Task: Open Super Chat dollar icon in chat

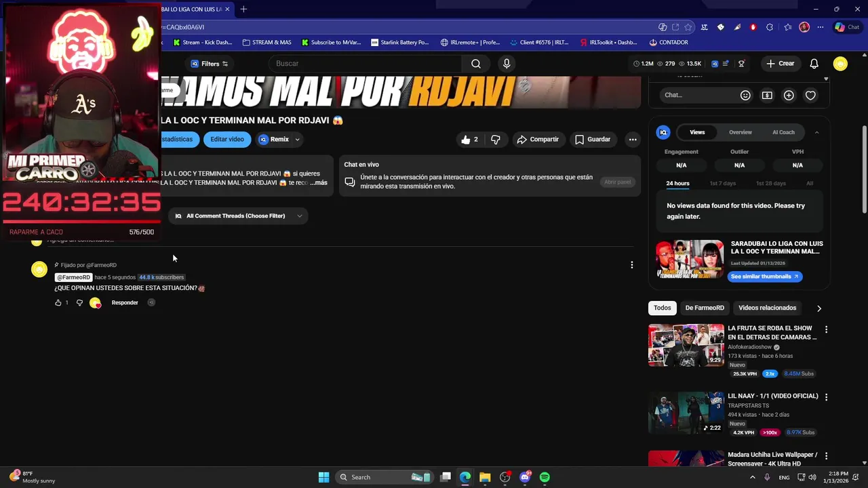Action: point(767,96)
